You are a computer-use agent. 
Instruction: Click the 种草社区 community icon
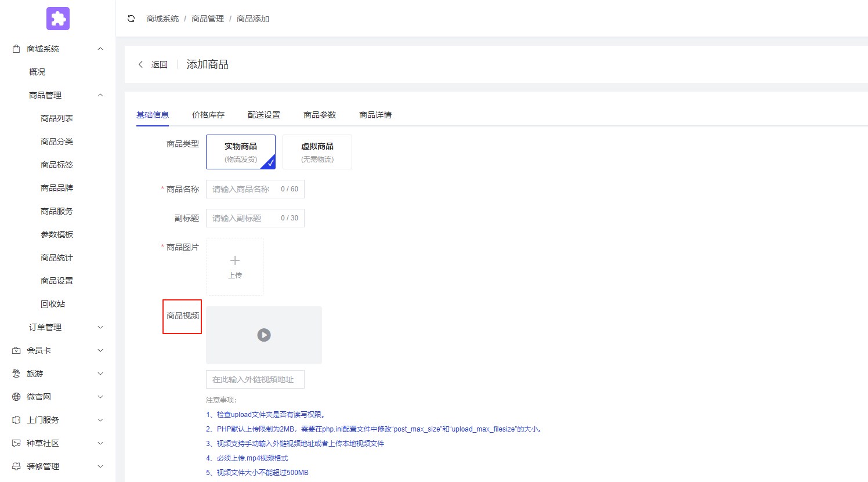(16, 443)
